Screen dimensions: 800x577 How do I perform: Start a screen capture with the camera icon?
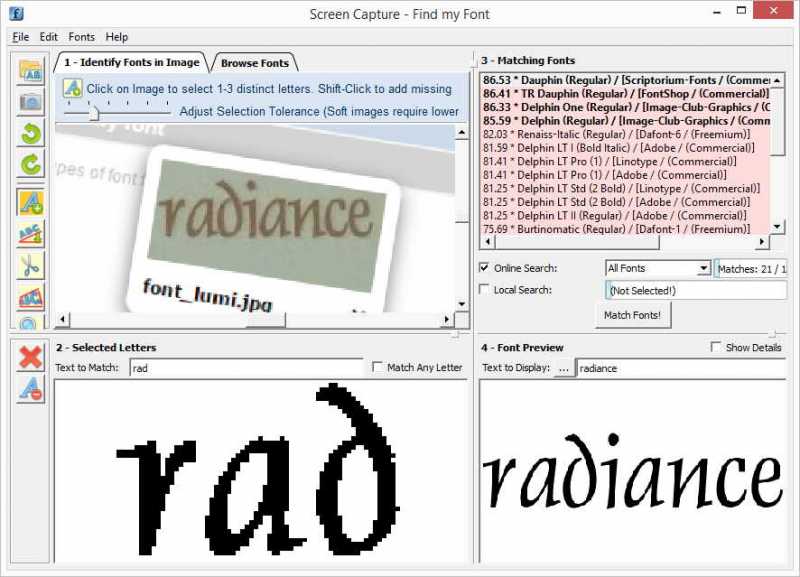(x=31, y=103)
